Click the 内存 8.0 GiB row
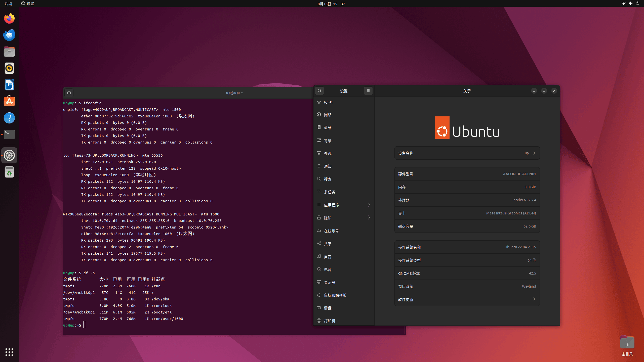The image size is (644, 362). 467,187
